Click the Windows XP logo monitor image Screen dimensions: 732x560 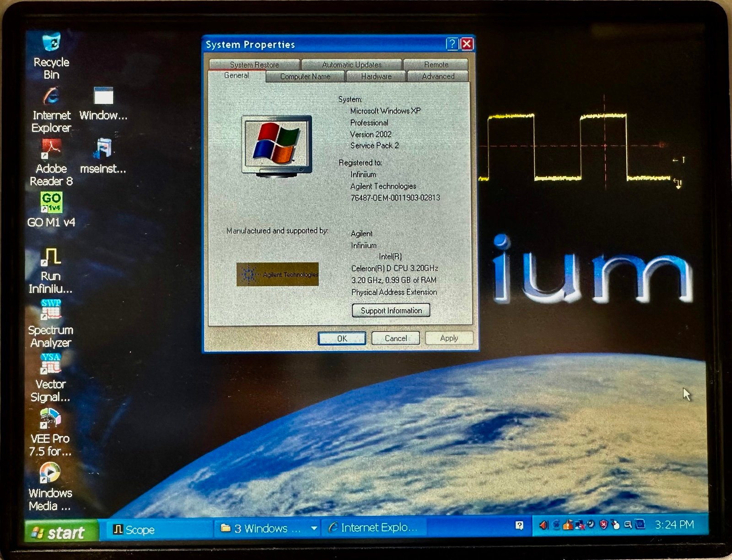pos(277,146)
